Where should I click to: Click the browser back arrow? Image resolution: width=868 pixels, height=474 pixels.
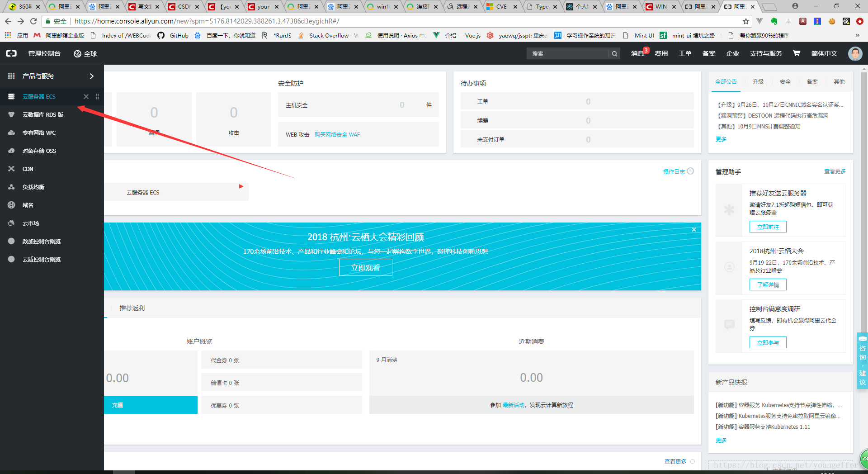point(8,21)
